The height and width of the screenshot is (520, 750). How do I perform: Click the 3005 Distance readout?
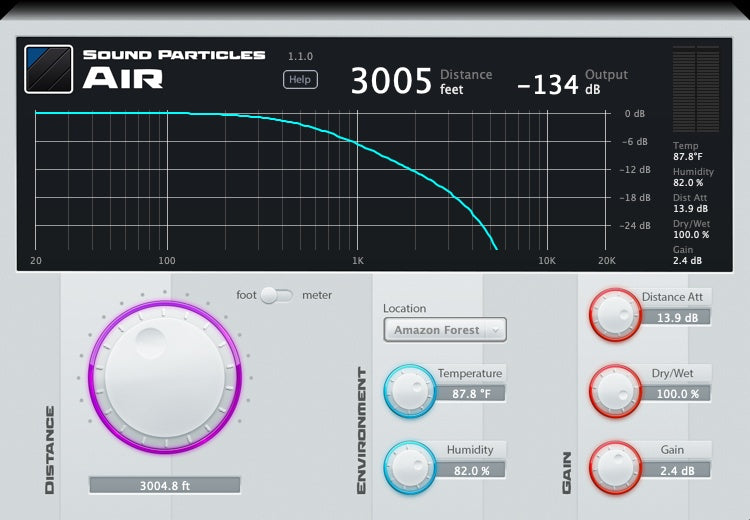391,81
